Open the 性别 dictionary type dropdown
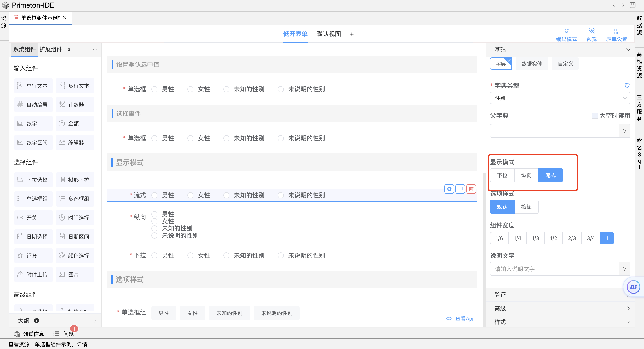This screenshot has height=349, width=644. [x=560, y=98]
